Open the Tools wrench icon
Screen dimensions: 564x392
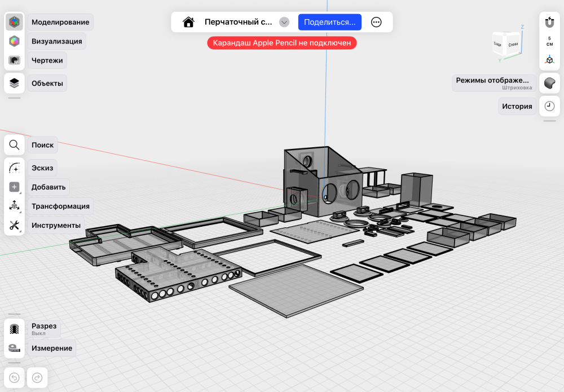[14, 225]
